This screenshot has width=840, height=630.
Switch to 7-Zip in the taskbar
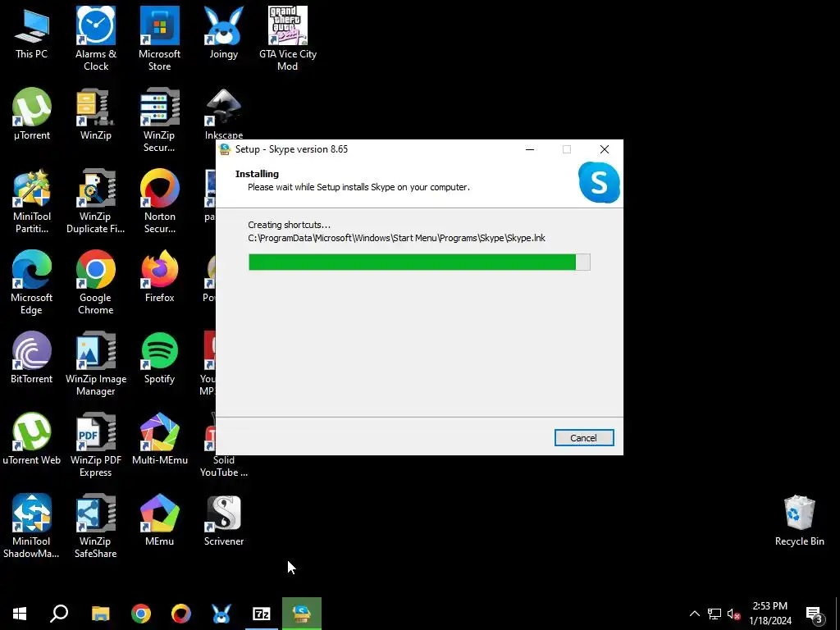[x=262, y=614]
